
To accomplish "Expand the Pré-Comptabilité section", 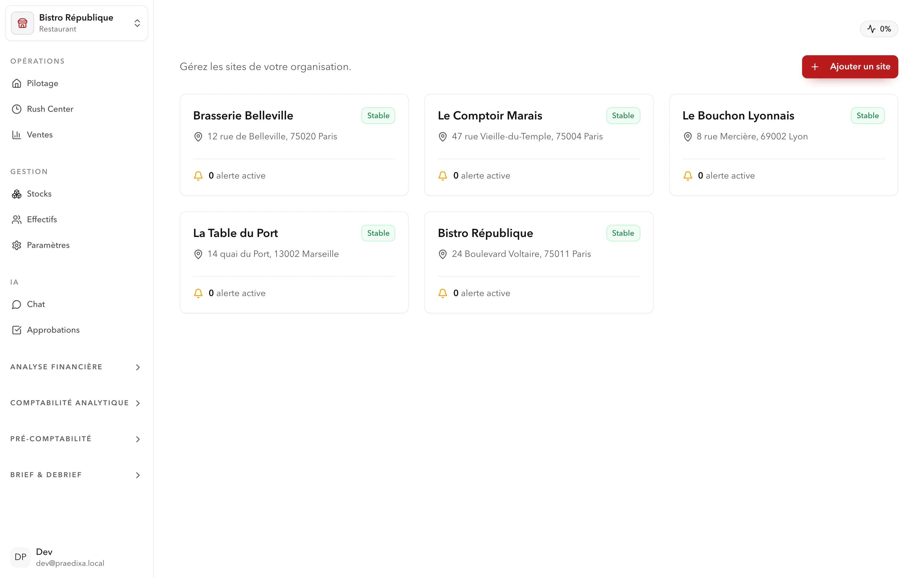I will (76, 439).
